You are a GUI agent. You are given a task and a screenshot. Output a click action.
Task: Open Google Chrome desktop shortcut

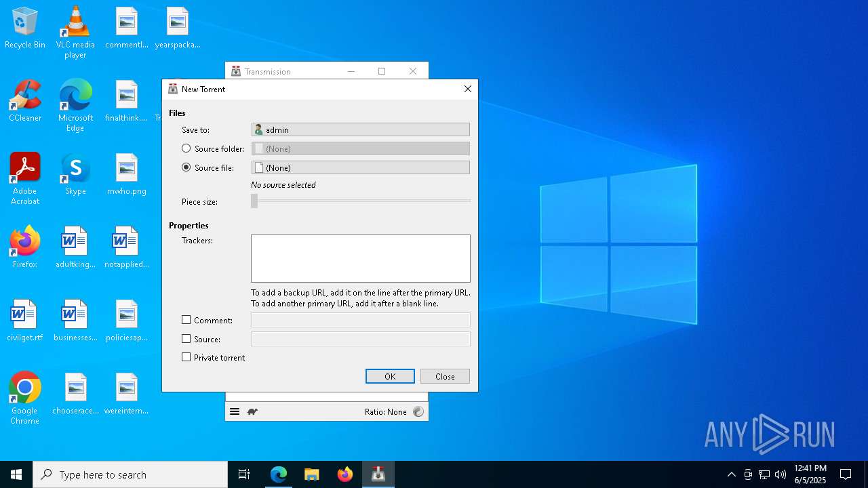click(25, 399)
